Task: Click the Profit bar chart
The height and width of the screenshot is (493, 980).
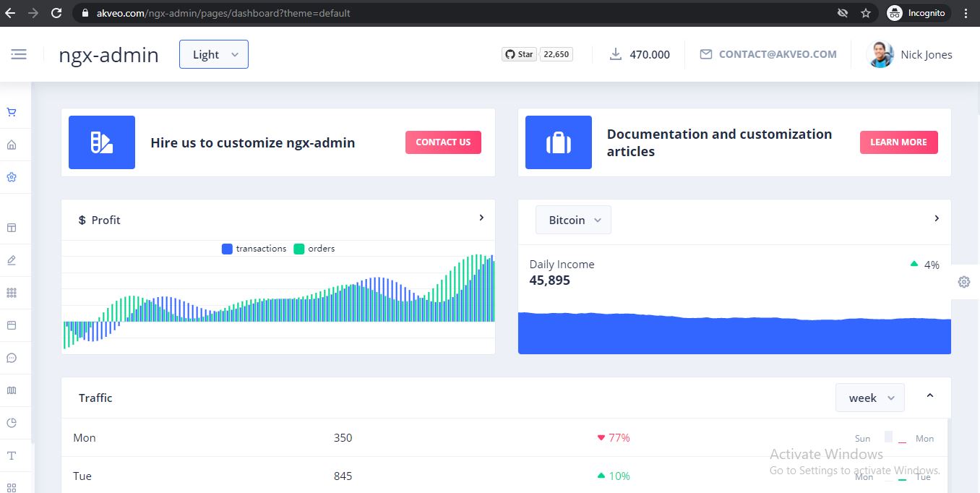Action: [x=278, y=302]
